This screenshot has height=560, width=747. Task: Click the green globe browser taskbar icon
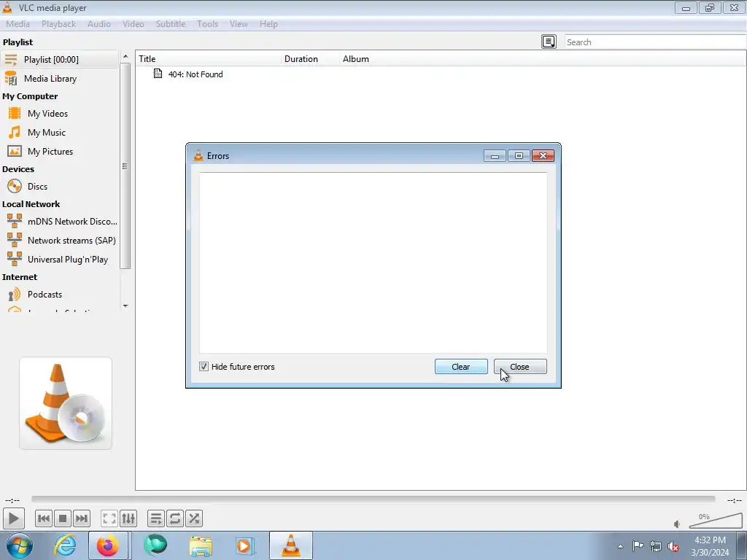(155, 545)
